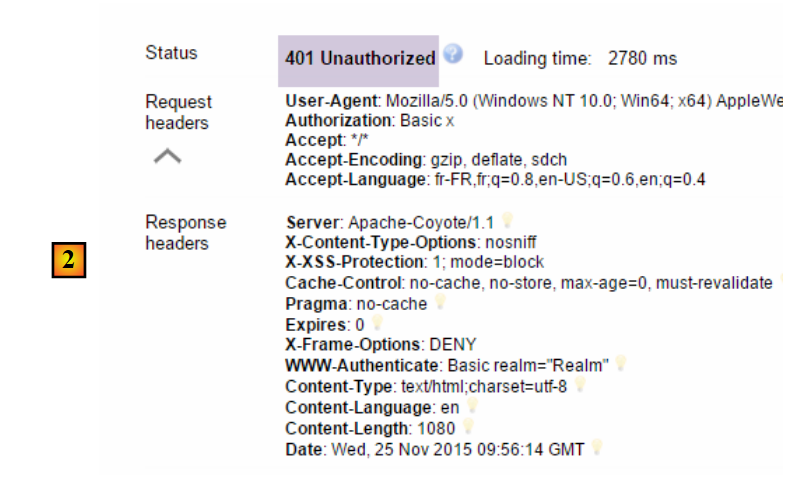Click the lightbulb after WWW-Authenticate header
This screenshot has width=803, height=490.
click(x=620, y=363)
